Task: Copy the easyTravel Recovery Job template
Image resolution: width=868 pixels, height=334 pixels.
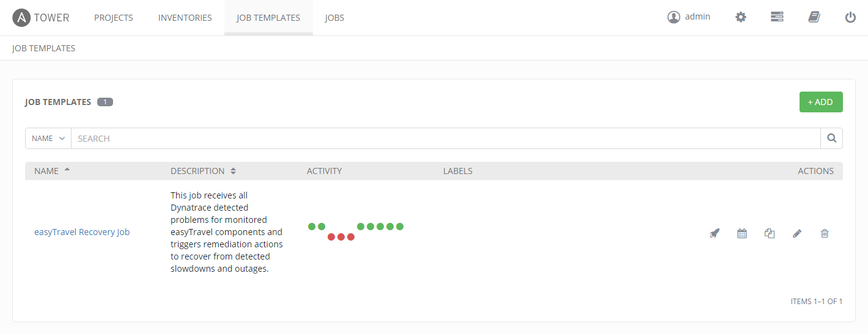Action: 770,233
